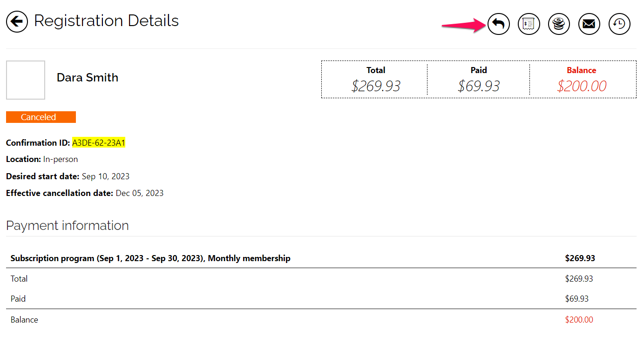Open the receipt invoice icon

tap(529, 24)
